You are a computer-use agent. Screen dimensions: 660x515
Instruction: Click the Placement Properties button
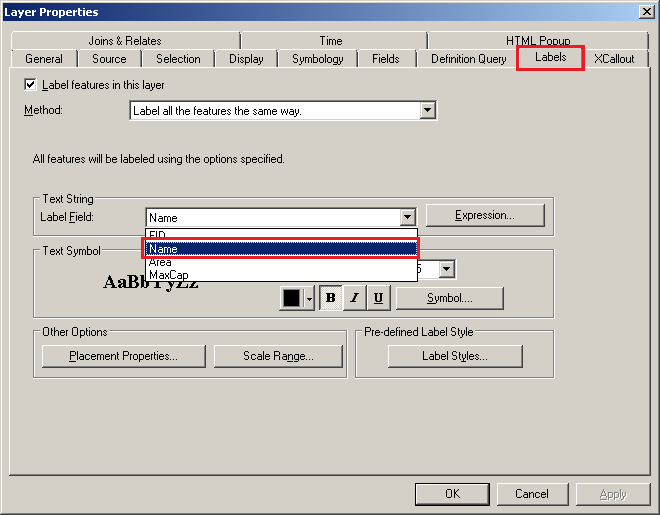click(123, 356)
